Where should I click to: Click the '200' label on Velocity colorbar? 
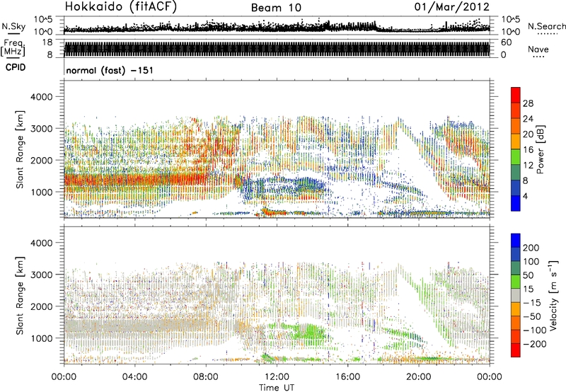[531, 248]
